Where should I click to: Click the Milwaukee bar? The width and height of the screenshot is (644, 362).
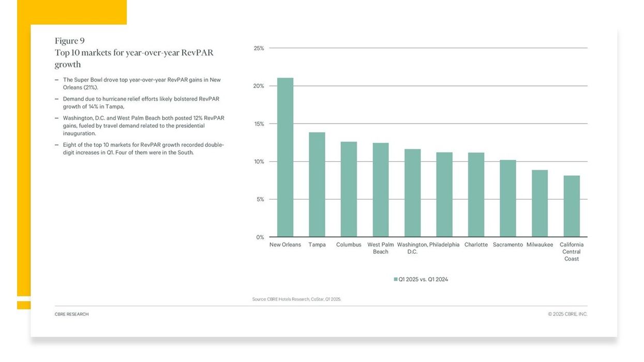(540, 203)
